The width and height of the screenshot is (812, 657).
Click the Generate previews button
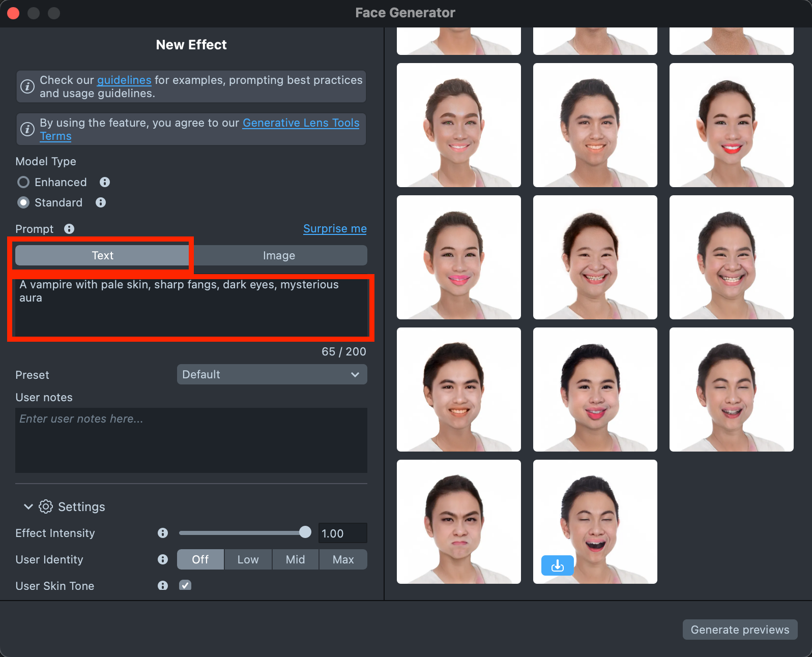tap(740, 630)
